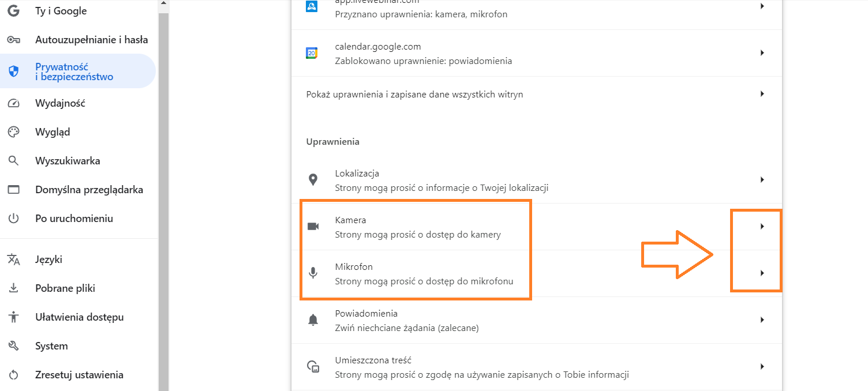Click the shield icon for Prywatność i bezpieczeństwo
This screenshot has width=868, height=391.
[13, 72]
